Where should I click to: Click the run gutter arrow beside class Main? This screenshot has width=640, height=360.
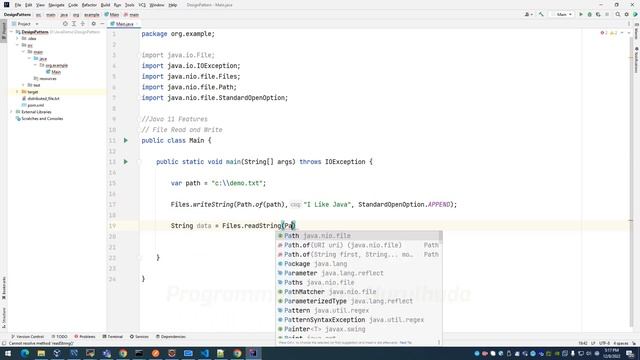(x=126, y=140)
